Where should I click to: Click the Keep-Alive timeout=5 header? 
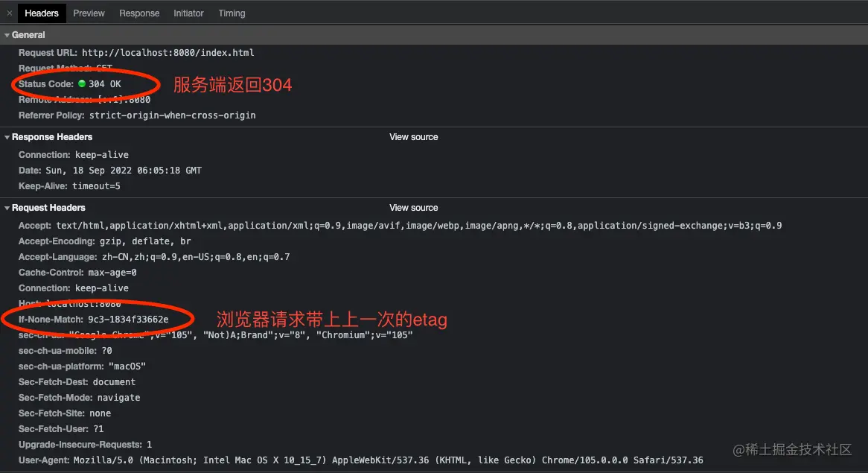pos(69,186)
